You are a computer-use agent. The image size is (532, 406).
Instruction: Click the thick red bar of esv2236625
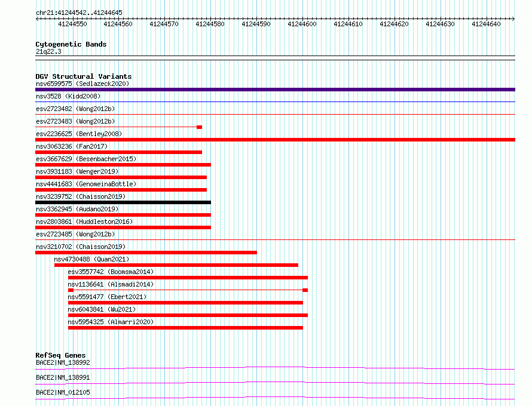tap(275, 140)
